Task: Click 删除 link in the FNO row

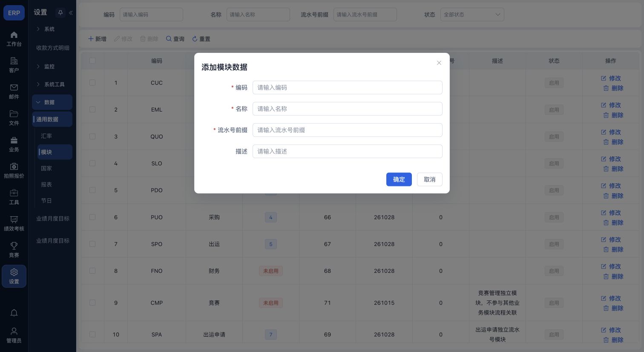Action: pyautogui.click(x=613, y=276)
